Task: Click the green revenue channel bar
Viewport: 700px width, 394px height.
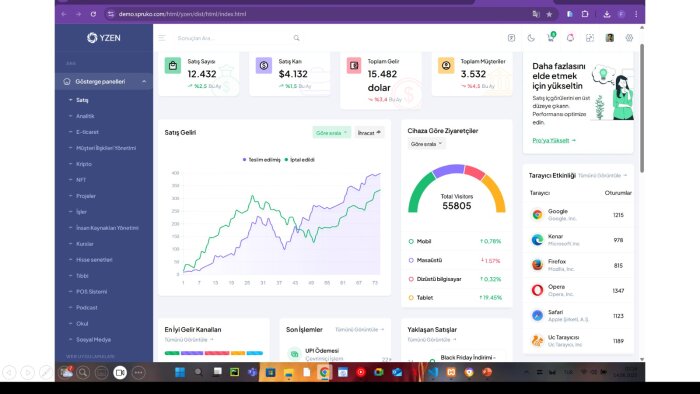Action: coord(172,353)
